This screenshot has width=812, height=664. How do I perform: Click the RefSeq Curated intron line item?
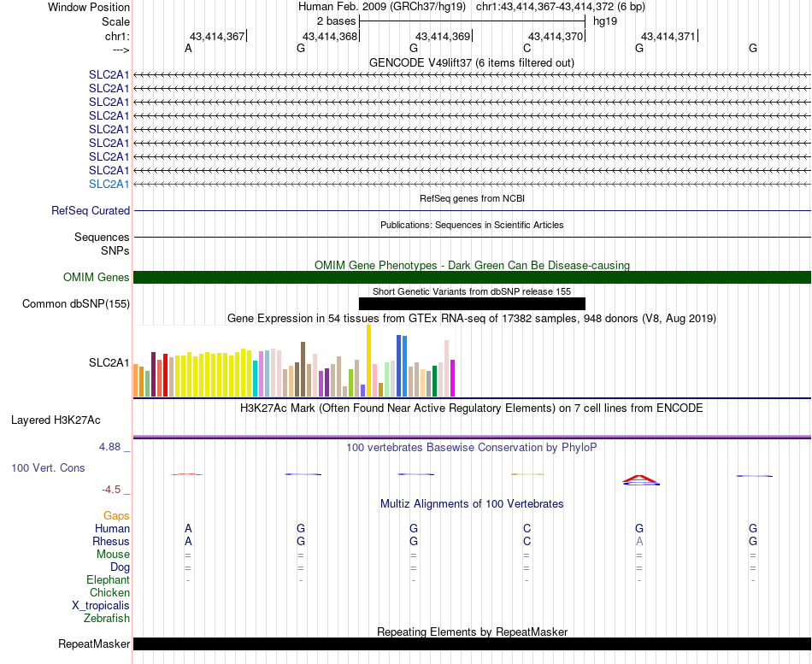[473, 211]
